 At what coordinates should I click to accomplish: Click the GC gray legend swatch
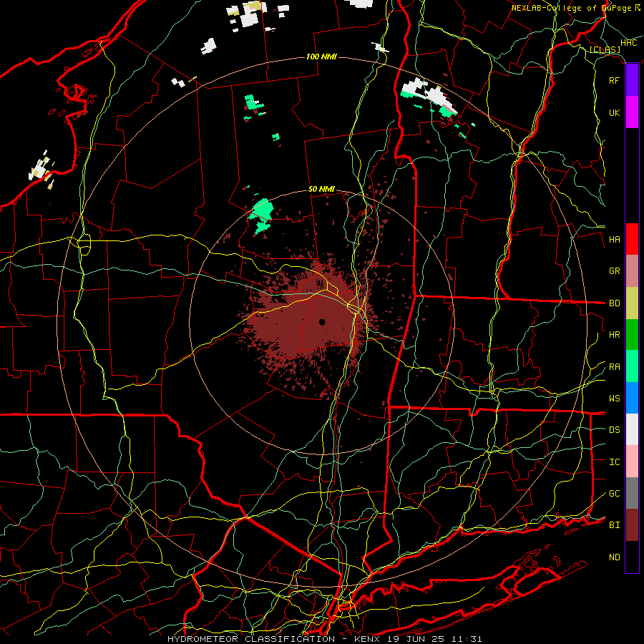(632, 493)
